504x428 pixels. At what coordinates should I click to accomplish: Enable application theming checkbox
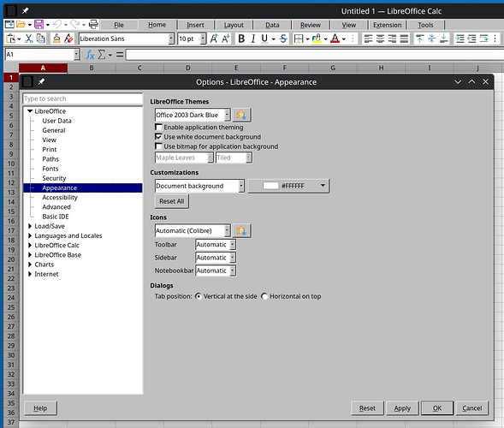[x=158, y=128]
